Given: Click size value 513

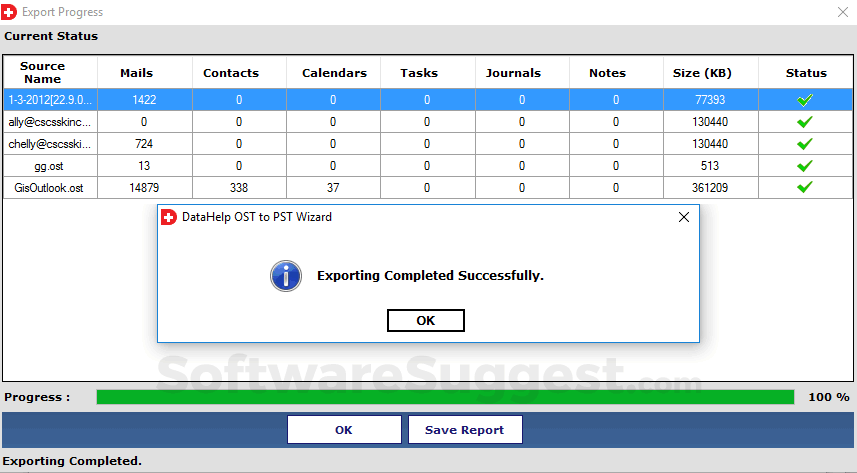Looking at the screenshot, I should [x=710, y=166].
